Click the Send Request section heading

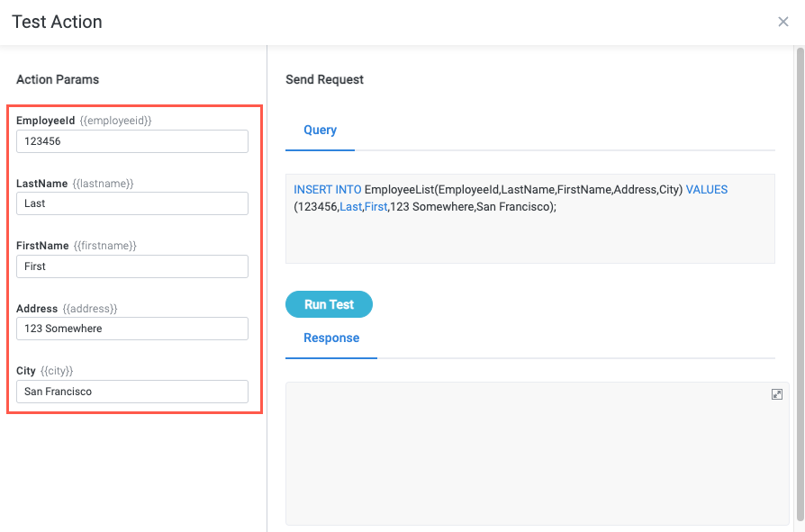(324, 79)
